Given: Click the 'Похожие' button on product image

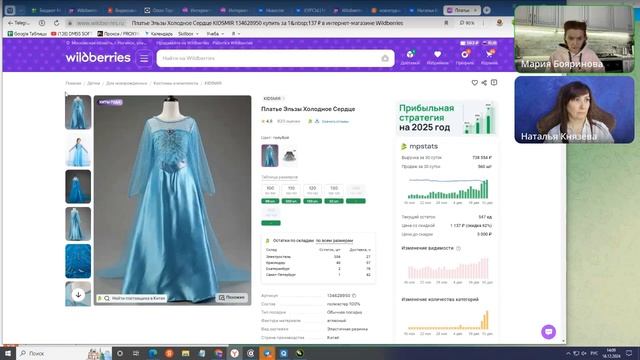Looking at the screenshot, I should coord(231,298).
